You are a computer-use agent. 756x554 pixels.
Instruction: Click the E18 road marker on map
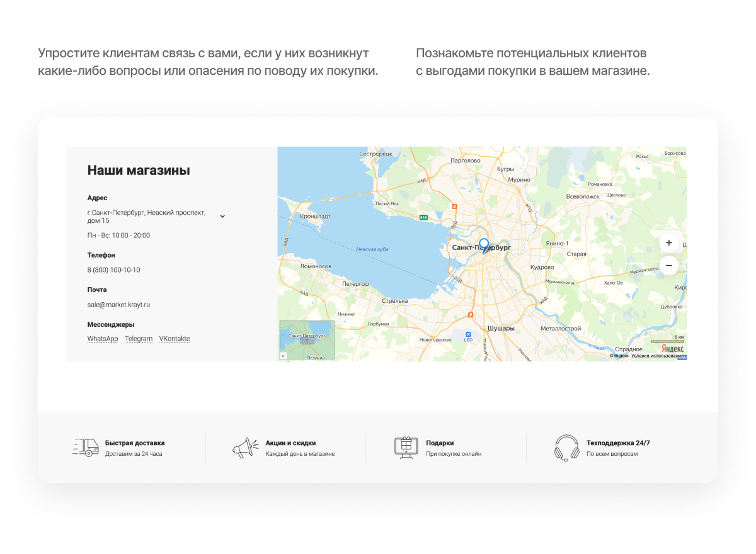pyautogui.click(x=424, y=217)
